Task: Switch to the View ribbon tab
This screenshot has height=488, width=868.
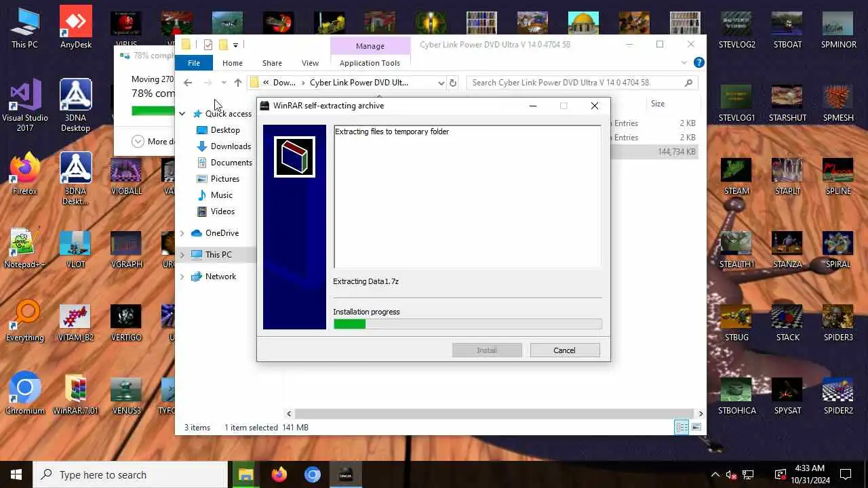Action: (x=310, y=63)
